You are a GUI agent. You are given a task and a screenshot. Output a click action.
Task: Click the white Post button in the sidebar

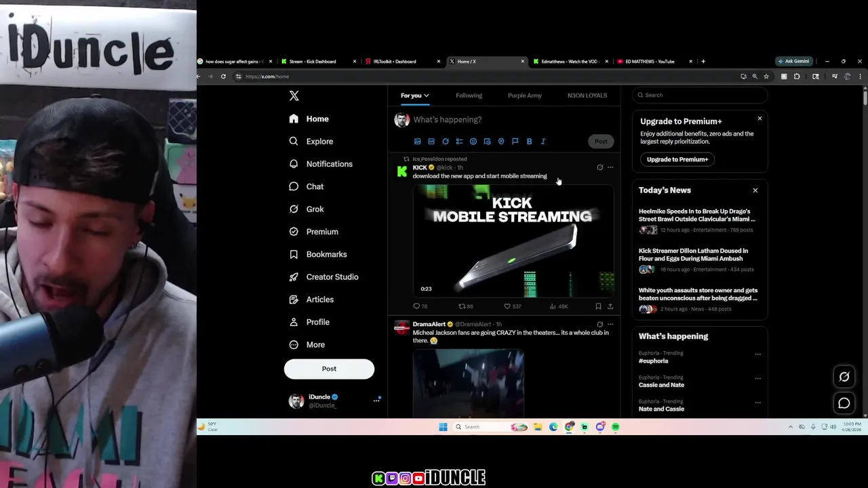click(x=329, y=369)
